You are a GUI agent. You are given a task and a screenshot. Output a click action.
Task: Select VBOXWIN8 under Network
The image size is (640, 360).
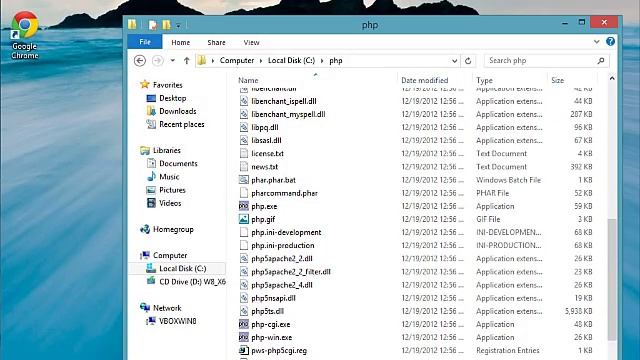point(178,321)
